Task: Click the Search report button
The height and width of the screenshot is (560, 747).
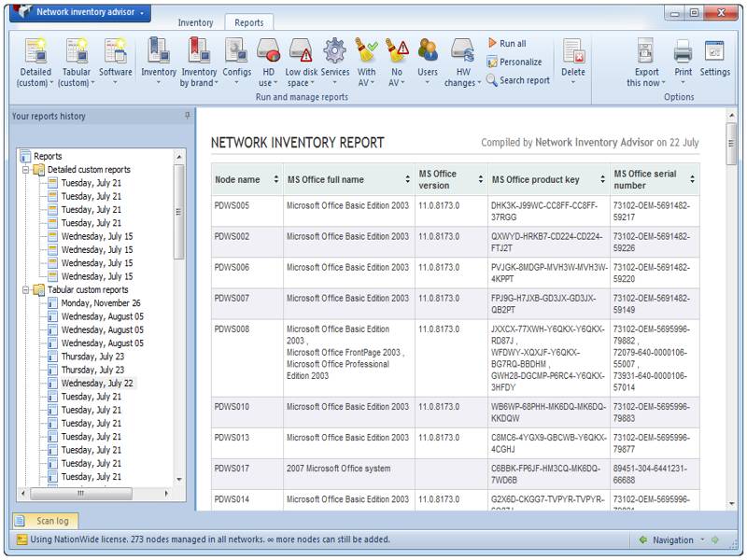Action: 517,80
